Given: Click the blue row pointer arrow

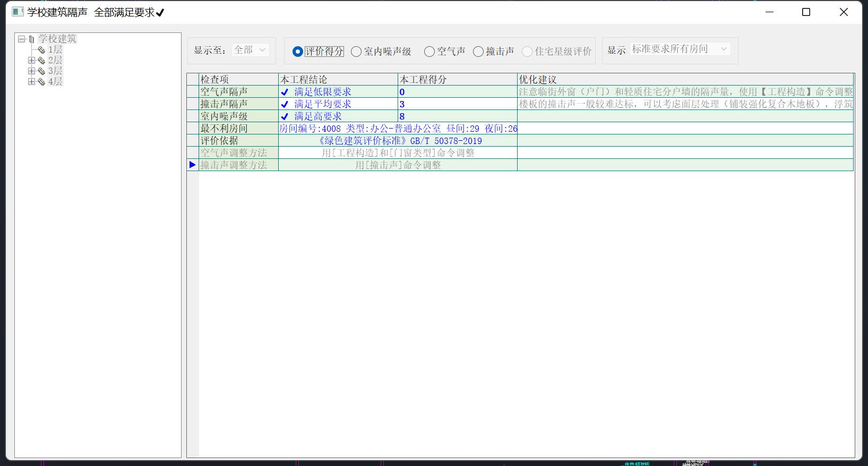Looking at the screenshot, I should pos(192,165).
